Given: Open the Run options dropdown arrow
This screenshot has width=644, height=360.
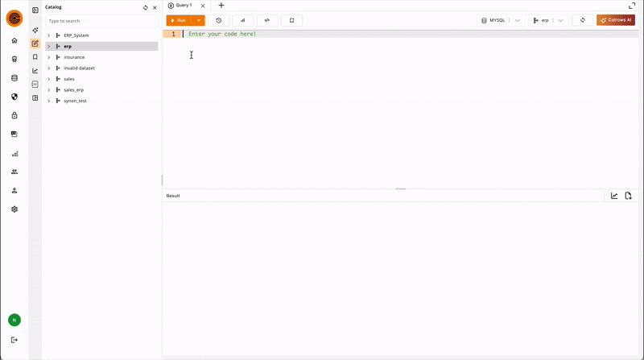Looking at the screenshot, I should [x=199, y=20].
